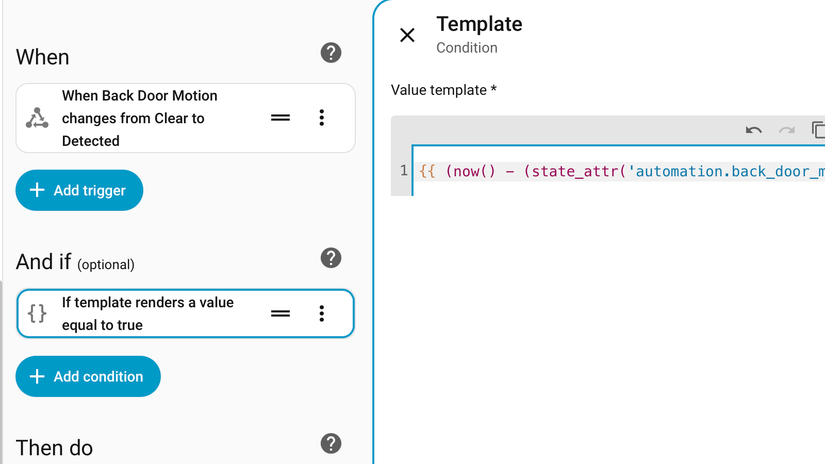
Task: Grab the Back Door Motion trigger drag handle
Action: (281, 118)
